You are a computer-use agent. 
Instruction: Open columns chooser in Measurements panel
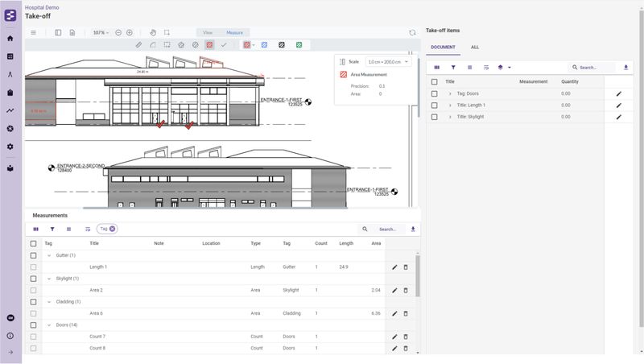(x=35, y=230)
